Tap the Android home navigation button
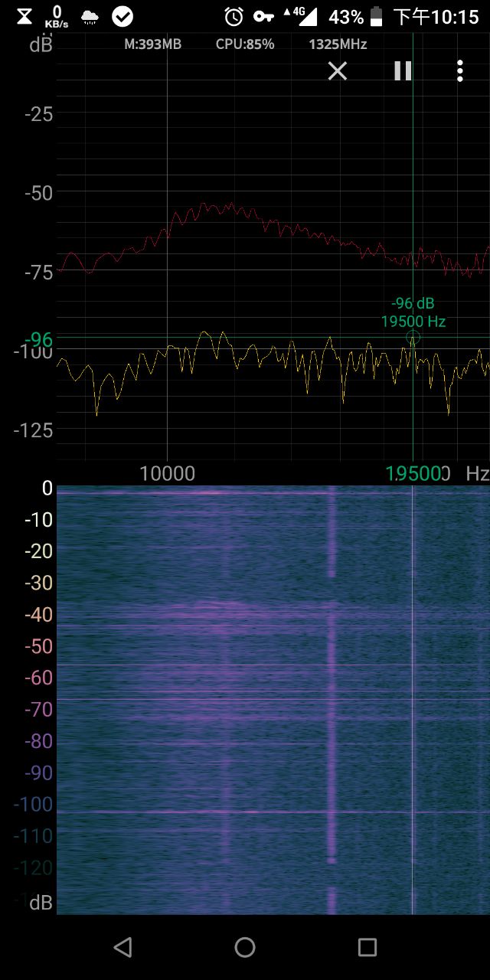Screen dimensions: 490x980 [x=245, y=947]
